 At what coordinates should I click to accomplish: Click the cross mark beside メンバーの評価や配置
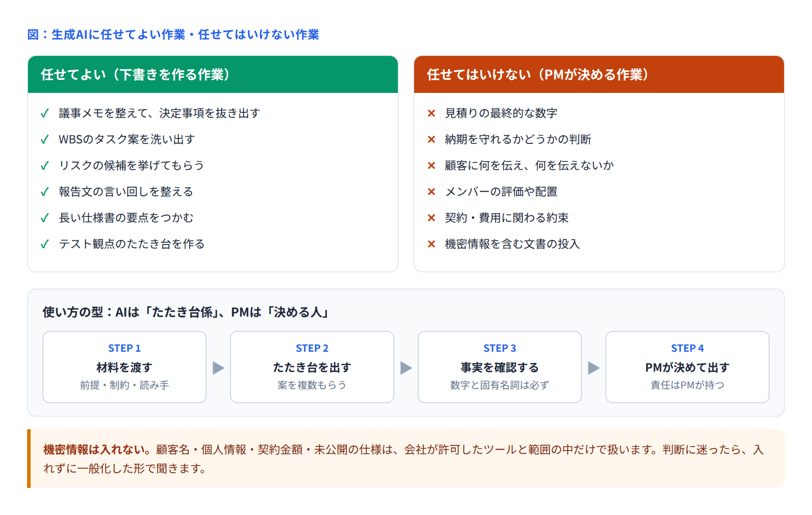point(431,192)
